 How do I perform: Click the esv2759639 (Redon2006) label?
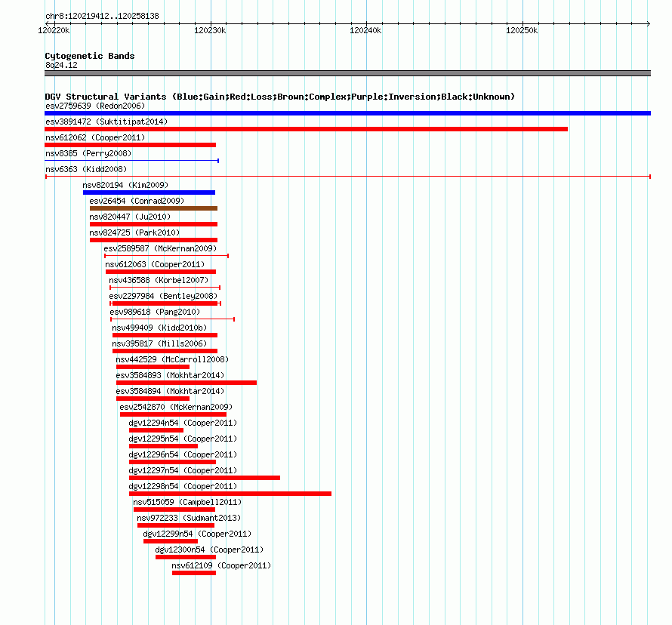click(x=95, y=106)
